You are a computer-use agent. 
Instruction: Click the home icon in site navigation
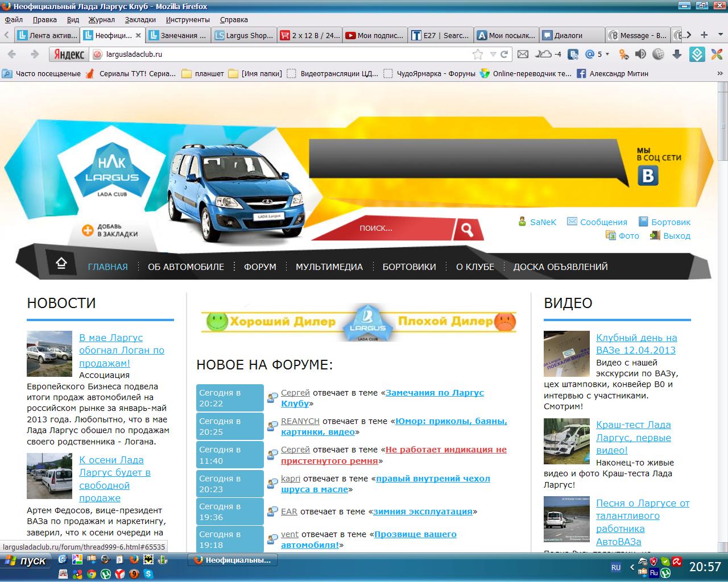61,263
